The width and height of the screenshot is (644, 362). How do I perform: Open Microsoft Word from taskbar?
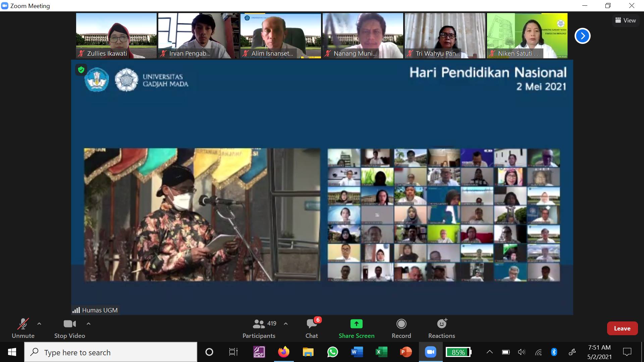[357, 352]
